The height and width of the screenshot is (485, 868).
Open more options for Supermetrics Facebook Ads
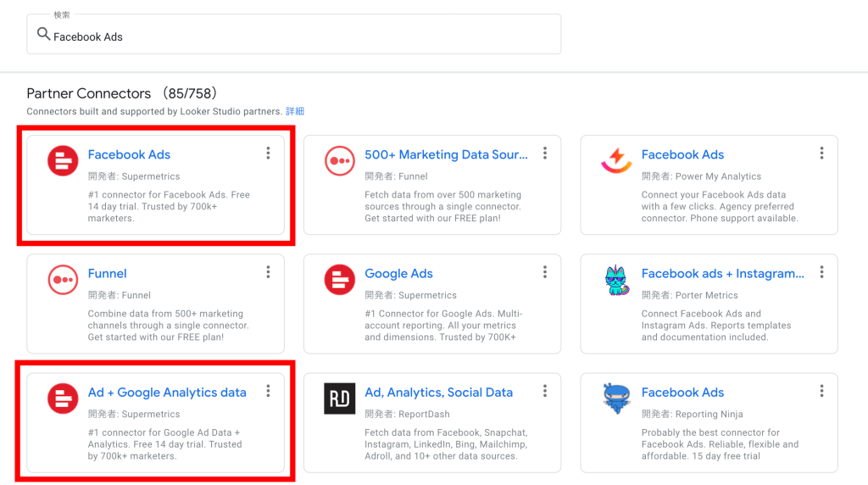point(268,153)
